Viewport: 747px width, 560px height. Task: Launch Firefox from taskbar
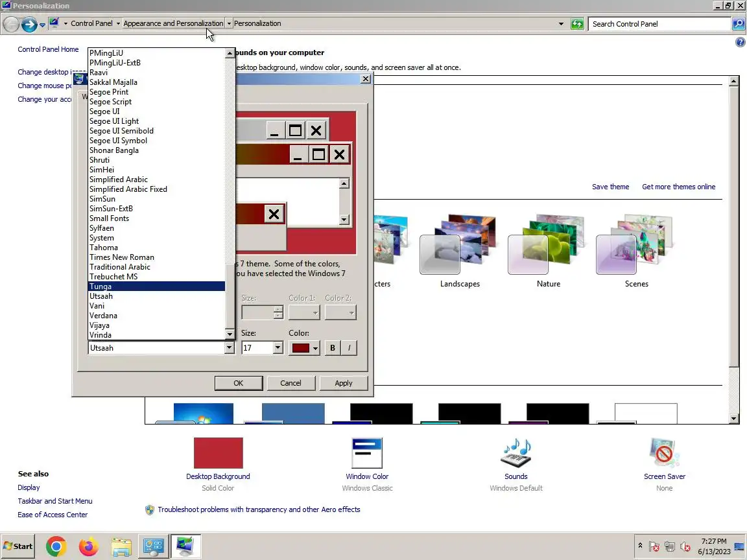(x=89, y=546)
